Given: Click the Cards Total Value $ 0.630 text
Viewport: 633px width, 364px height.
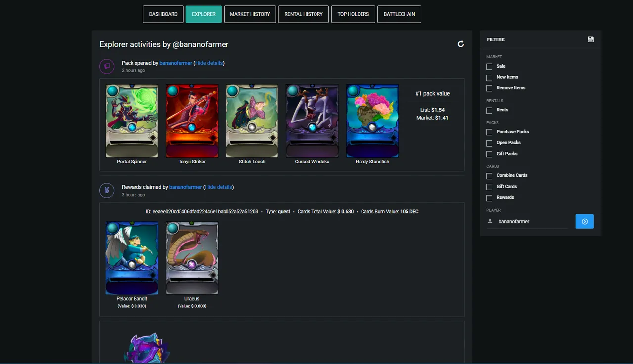Looking at the screenshot, I should 325,212.
